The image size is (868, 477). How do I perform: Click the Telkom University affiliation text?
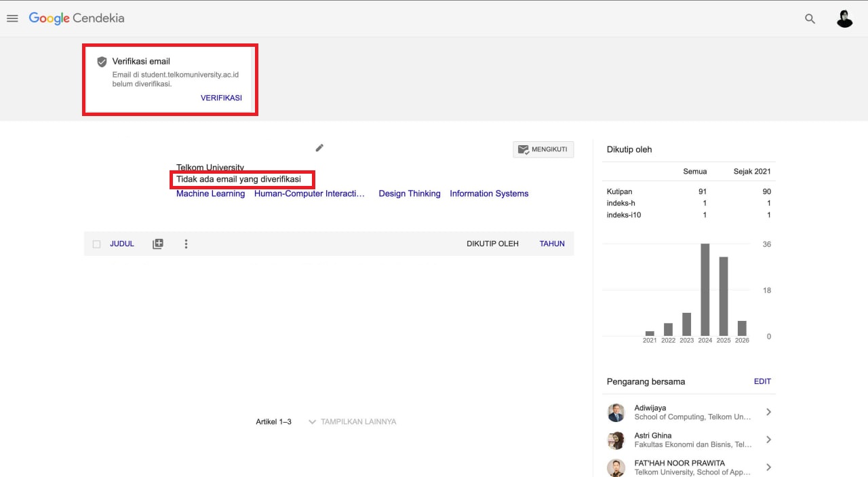point(210,167)
